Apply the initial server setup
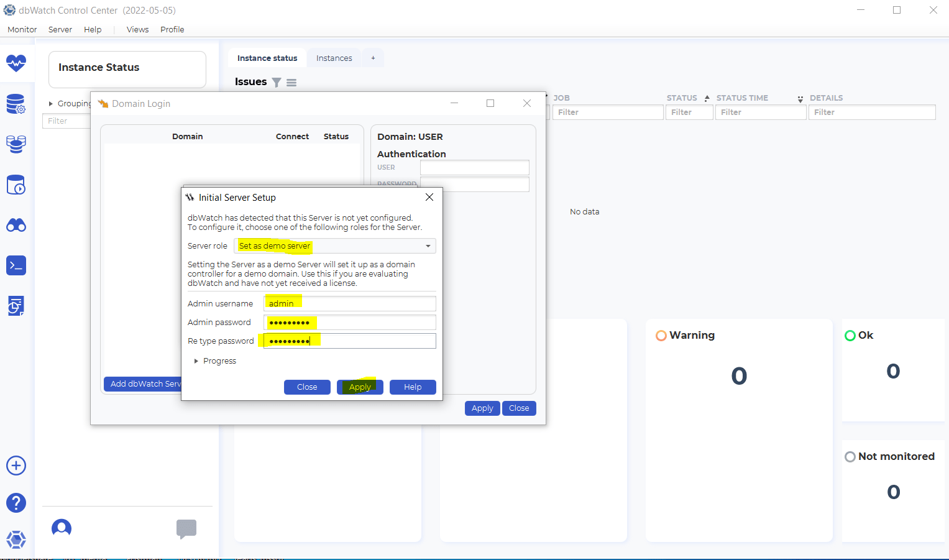Image resolution: width=949 pixels, height=560 pixels. 360,387
